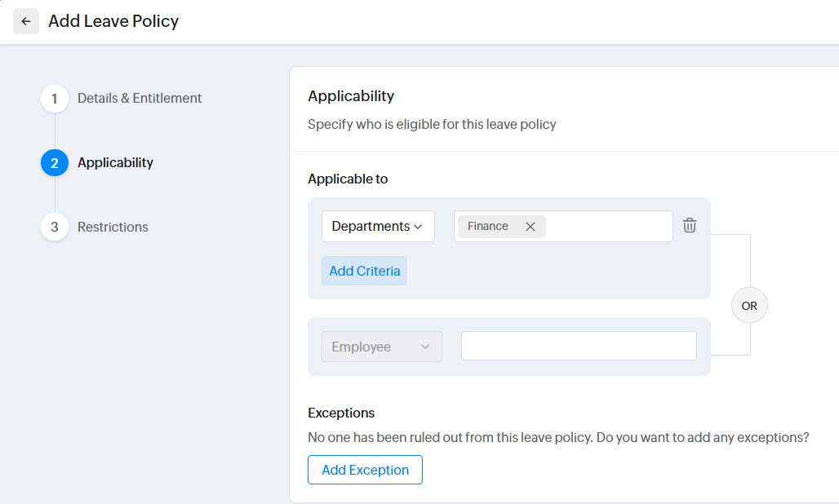839x504 pixels.
Task: Go back using the arrow button
Action: [x=26, y=21]
